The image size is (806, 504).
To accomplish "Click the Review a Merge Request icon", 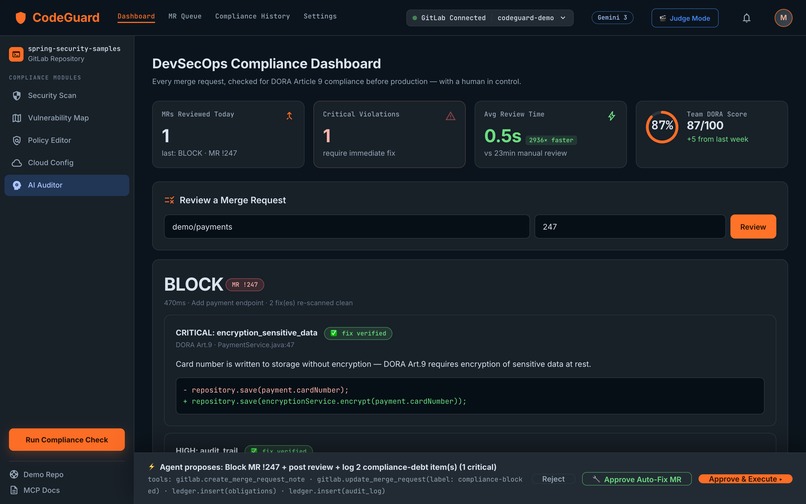I will pyautogui.click(x=169, y=200).
